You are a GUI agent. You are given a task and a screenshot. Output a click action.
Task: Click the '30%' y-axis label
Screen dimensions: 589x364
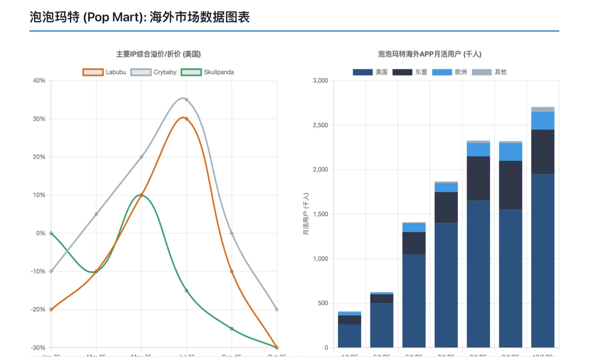39,119
